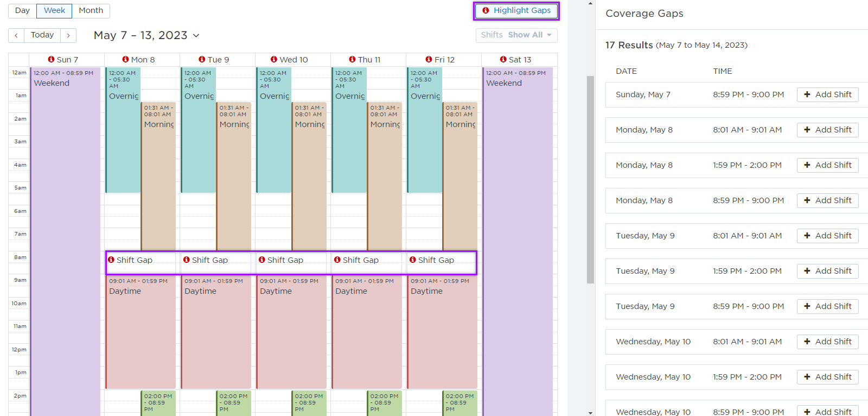
Task: Open Thursday's Daytime shift
Action: (367, 332)
